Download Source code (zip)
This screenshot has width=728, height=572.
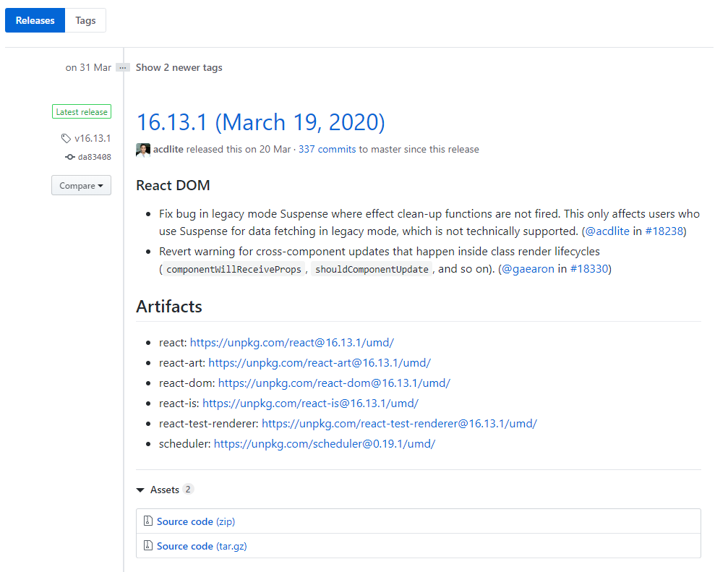click(x=196, y=521)
